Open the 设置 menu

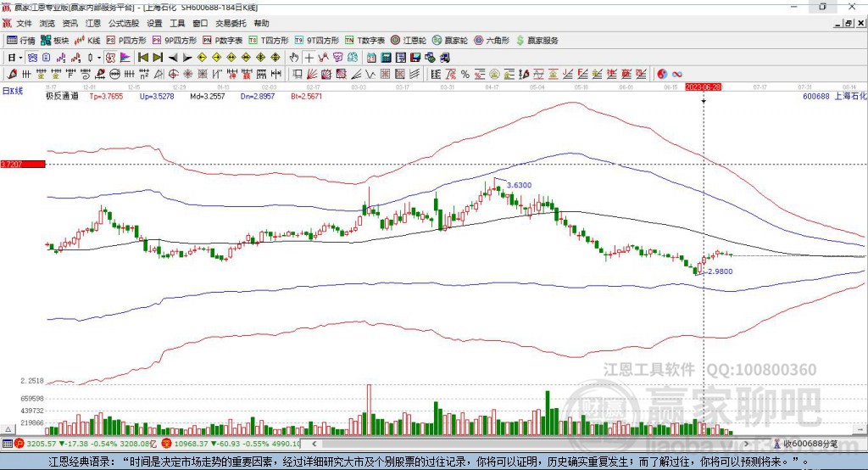154,23
